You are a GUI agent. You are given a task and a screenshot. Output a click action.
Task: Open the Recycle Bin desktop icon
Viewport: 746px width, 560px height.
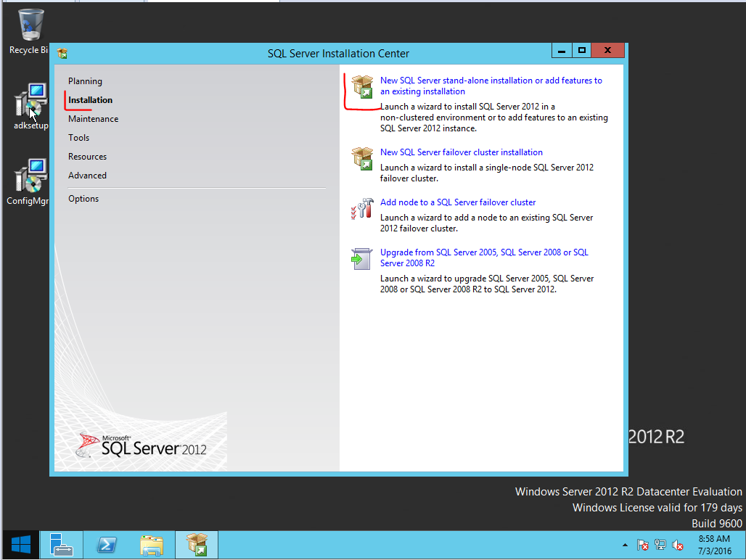[x=30, y=31]
